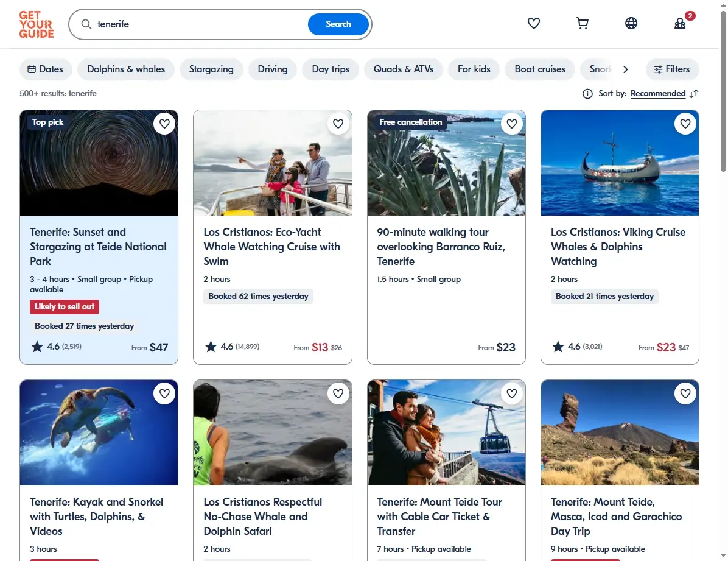The height and width of the screenshot is (561, 728).
Task: Click the Top pick badge
Action: 47,122
